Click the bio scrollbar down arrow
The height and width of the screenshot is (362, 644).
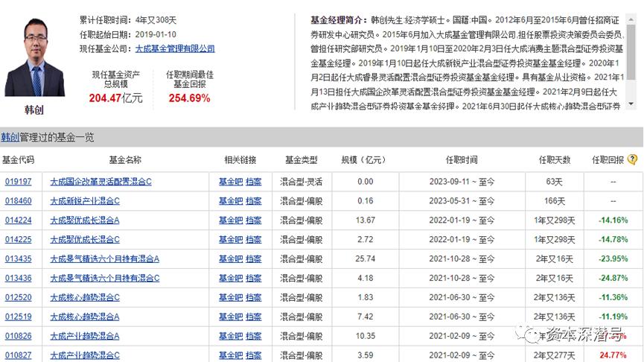tap(631, 104)
